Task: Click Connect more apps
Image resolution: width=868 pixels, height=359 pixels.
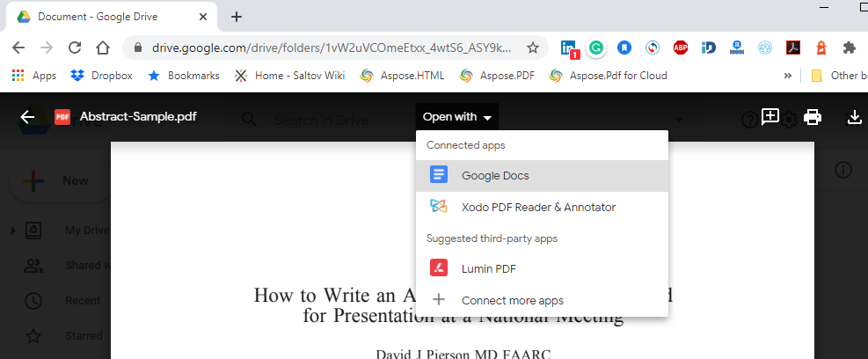Action: tap(542, 300)
